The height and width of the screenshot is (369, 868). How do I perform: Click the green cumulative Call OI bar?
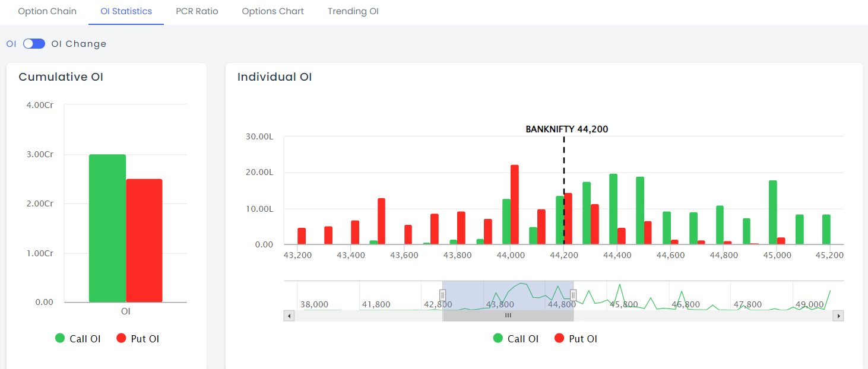pyautogui.click(x=107, y=228)
